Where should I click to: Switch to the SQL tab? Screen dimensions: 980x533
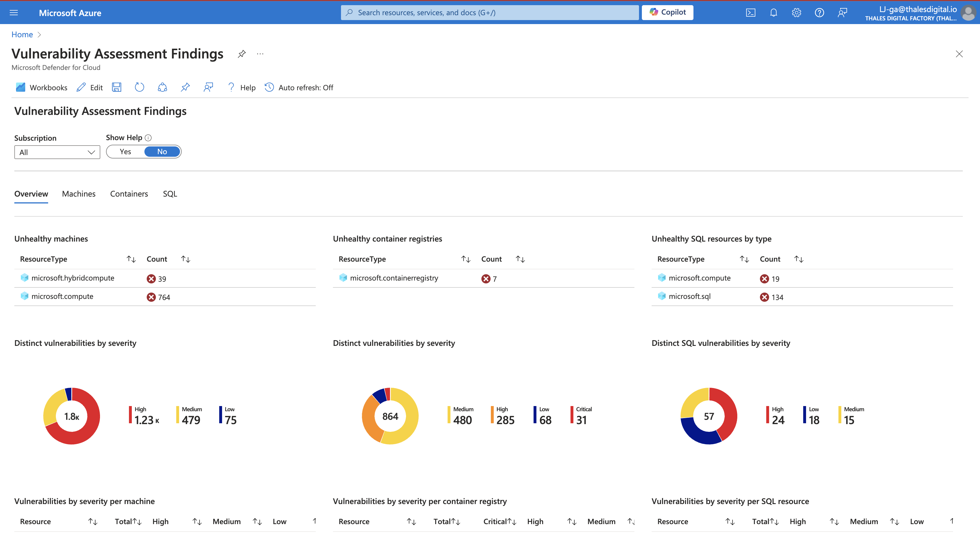pyautogui.click(x=170, y=194)
